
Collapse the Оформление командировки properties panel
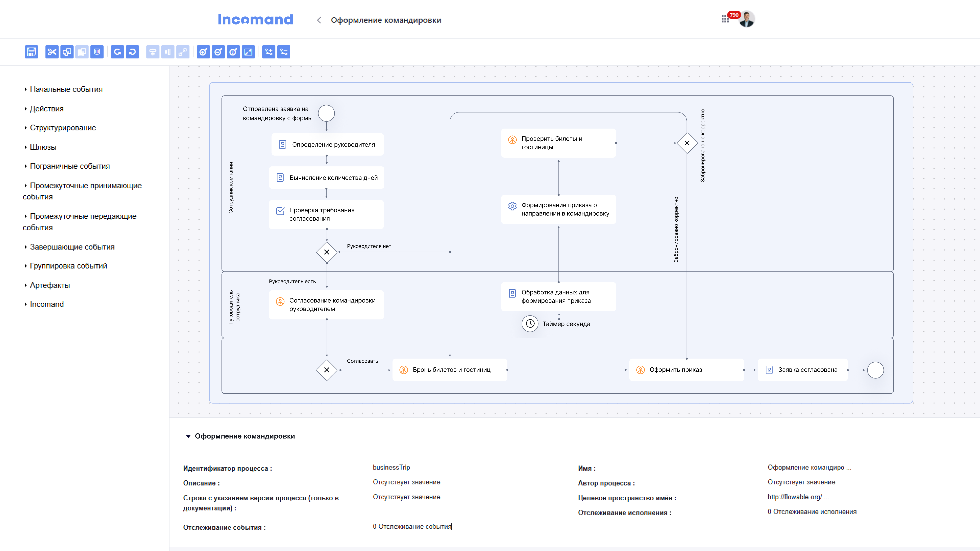tap(188, 436)
